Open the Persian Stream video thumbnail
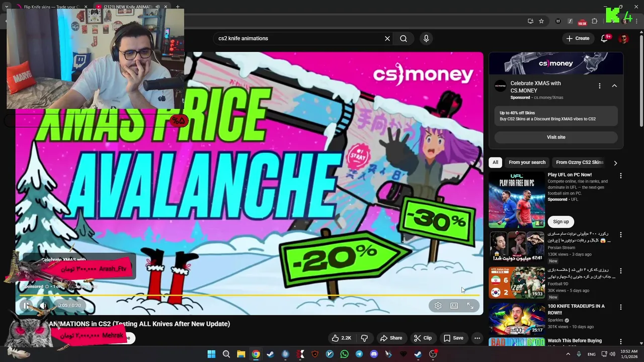644x362 pixels. (517, 246)
